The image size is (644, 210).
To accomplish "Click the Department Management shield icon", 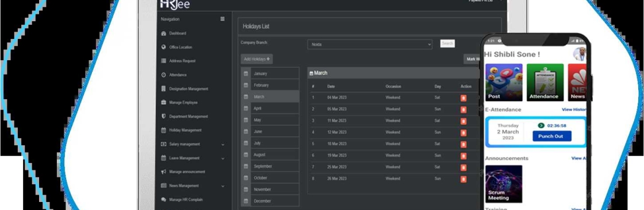I will point(163,116).
